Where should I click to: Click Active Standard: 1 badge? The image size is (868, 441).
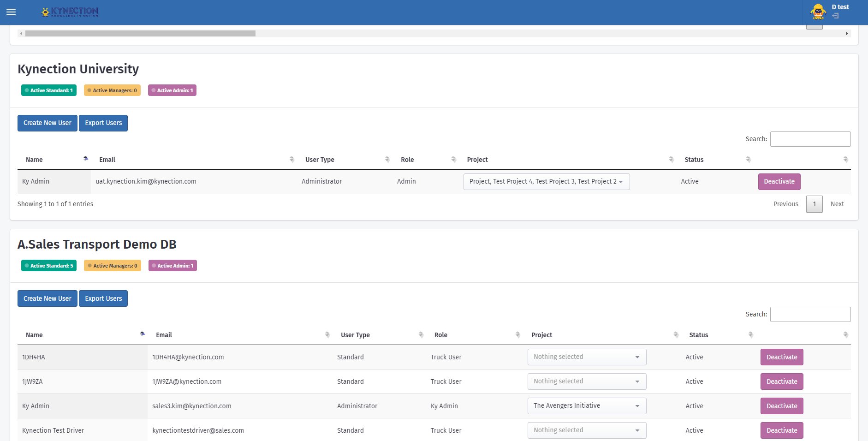point(49,90)
